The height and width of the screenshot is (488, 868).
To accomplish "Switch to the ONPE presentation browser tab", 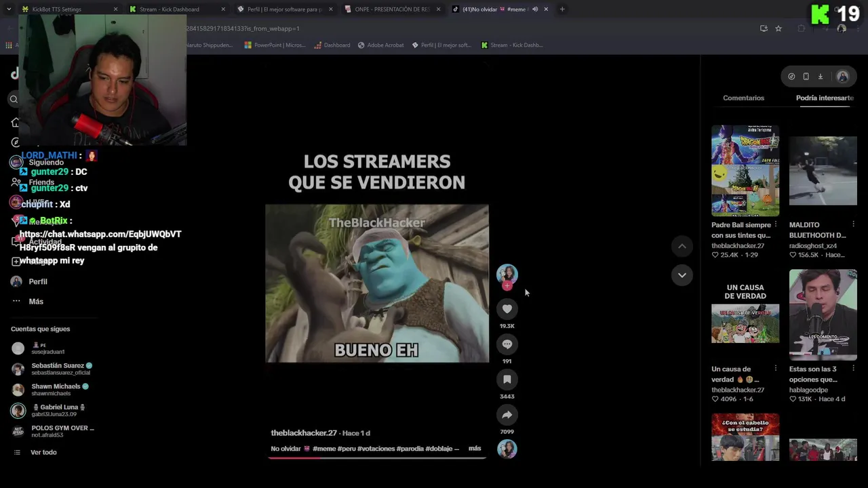I will (x=392, y=9).
